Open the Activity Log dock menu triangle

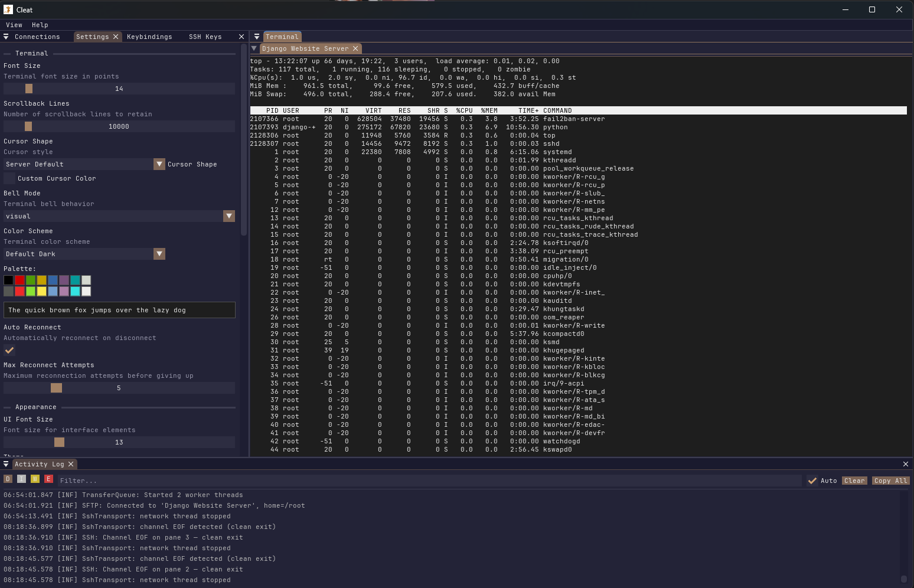[6, 464]
